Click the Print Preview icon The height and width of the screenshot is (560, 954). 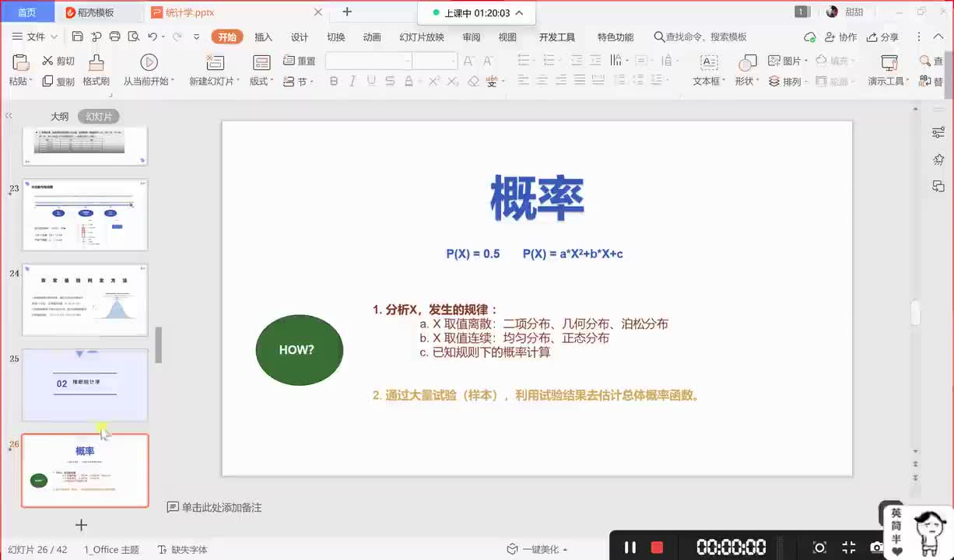pyautogui.click(x=134, y=37)
